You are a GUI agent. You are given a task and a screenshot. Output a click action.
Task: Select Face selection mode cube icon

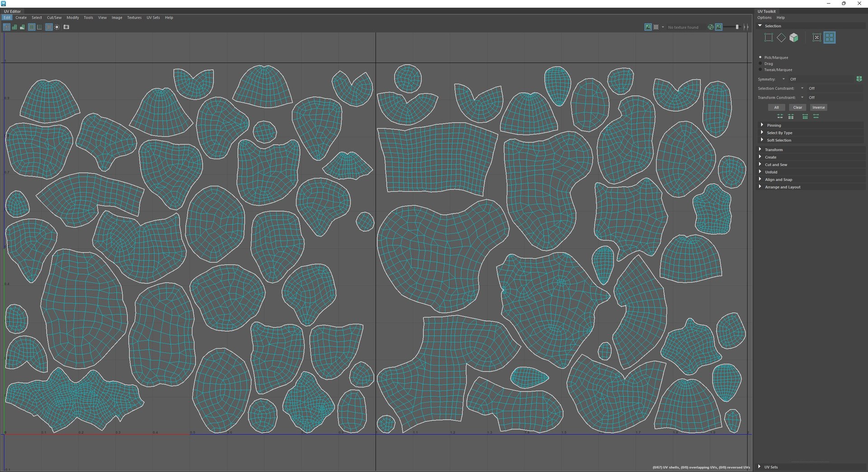(x=794, y=38)
